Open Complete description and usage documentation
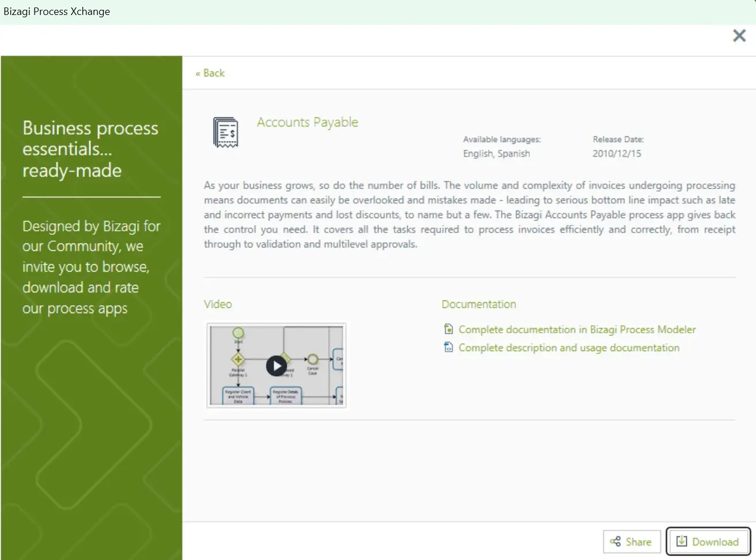 tap(569, 348)
